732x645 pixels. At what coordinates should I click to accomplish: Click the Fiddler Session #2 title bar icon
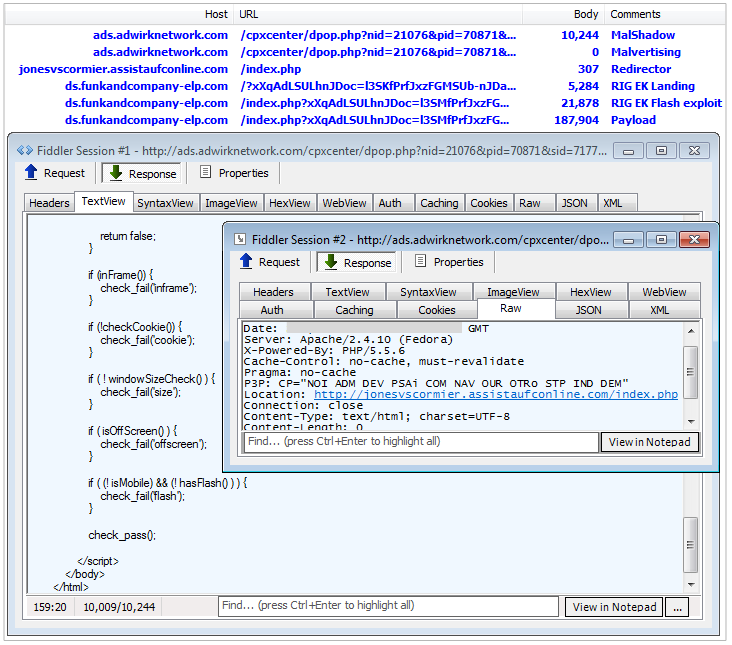coord(240,239)
